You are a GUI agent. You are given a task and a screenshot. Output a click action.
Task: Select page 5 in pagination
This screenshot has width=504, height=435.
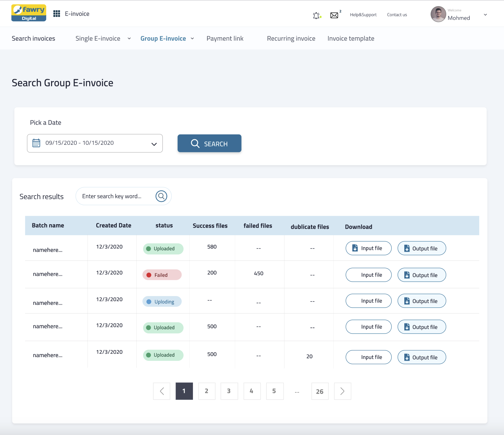point(275,391)
